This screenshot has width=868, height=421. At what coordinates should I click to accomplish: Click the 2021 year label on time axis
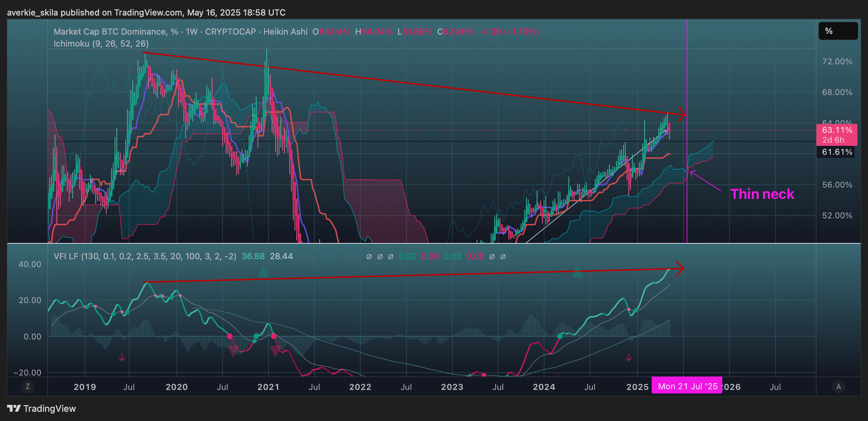(268, 387)
